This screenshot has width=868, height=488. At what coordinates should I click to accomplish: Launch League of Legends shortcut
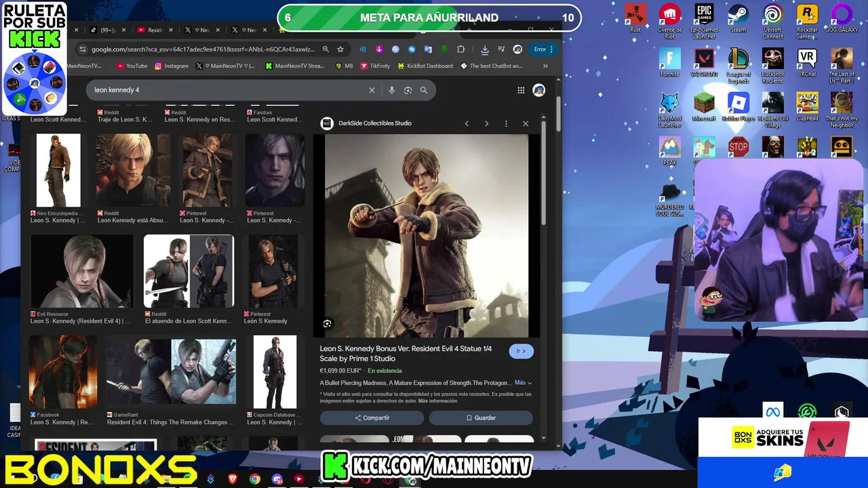coord(738,66)
